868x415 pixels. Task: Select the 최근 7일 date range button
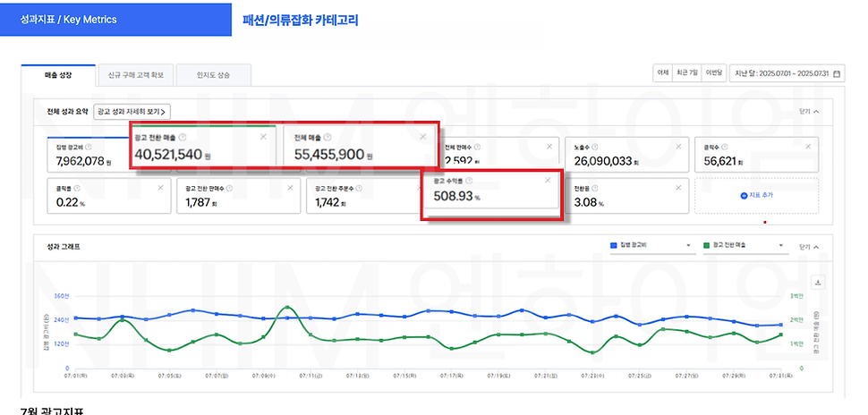[x=685, y=73]
